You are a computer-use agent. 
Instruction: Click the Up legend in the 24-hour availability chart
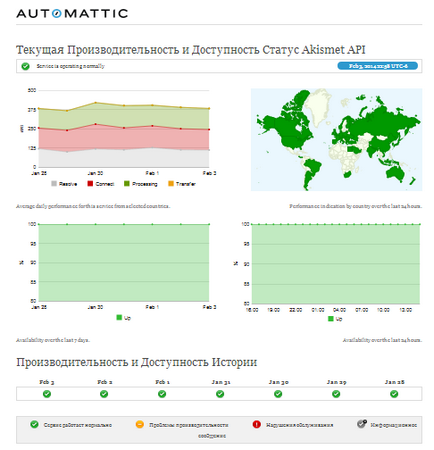(x=335, y=319)
